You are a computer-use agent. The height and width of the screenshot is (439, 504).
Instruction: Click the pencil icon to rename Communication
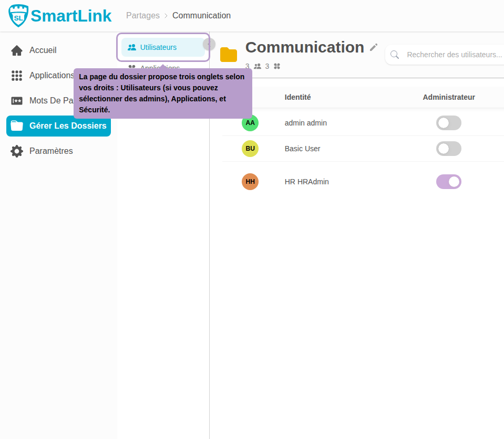point(374,47)
